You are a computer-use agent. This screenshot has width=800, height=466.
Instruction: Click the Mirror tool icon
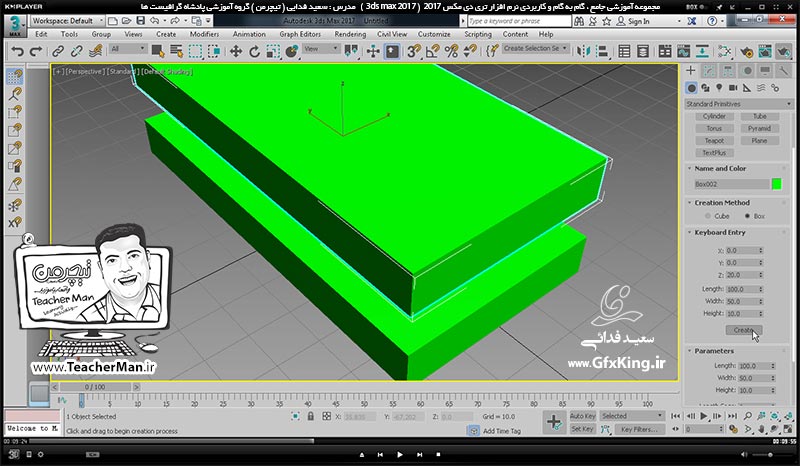[x=583, y=51]
